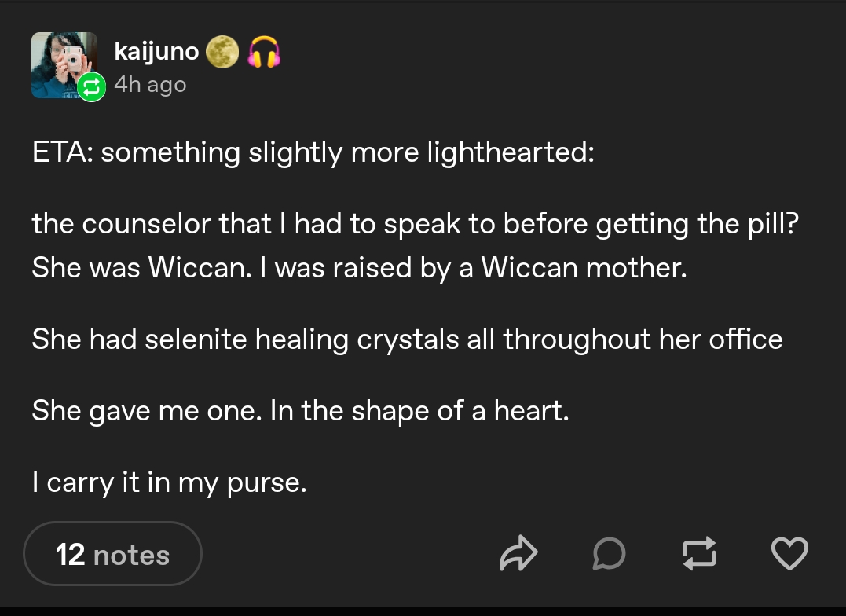View the 12 notes button

[x=113, y=553]
